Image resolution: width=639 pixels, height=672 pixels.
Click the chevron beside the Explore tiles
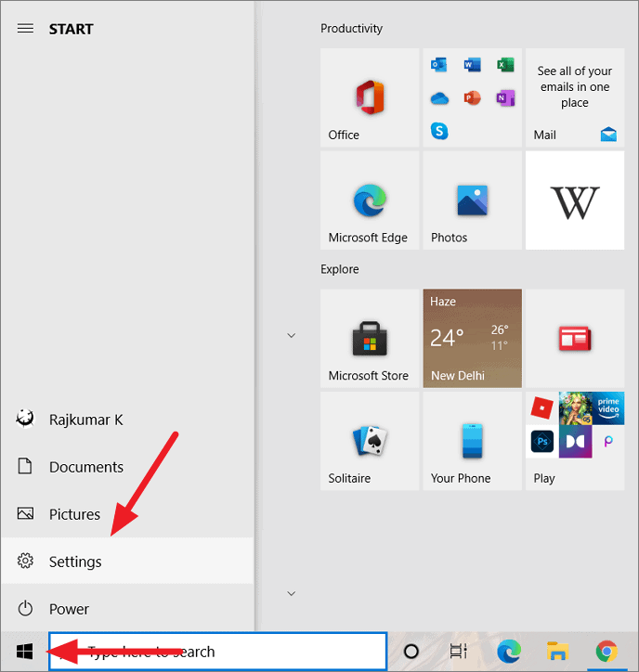tap(292, 335)
